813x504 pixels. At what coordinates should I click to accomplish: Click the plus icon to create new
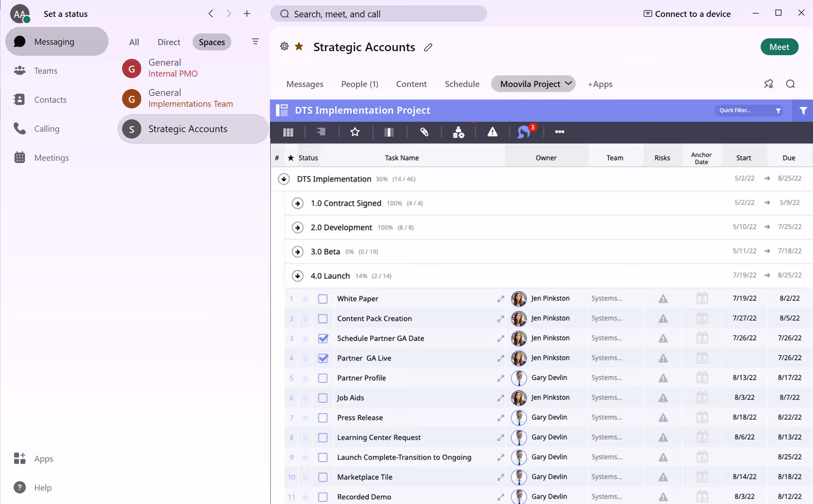[247, 14]
